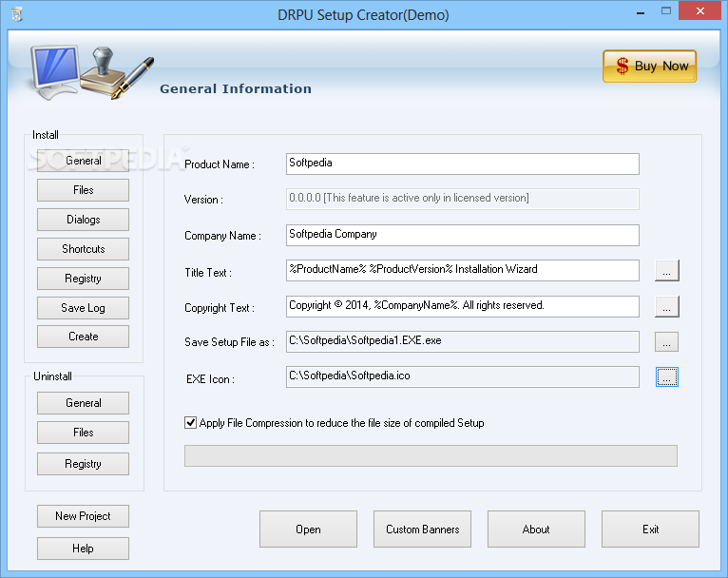The height and width of the screenshot is (578, 728).
Task: Open the Uninstall Registry section
Action: (83, 464)
